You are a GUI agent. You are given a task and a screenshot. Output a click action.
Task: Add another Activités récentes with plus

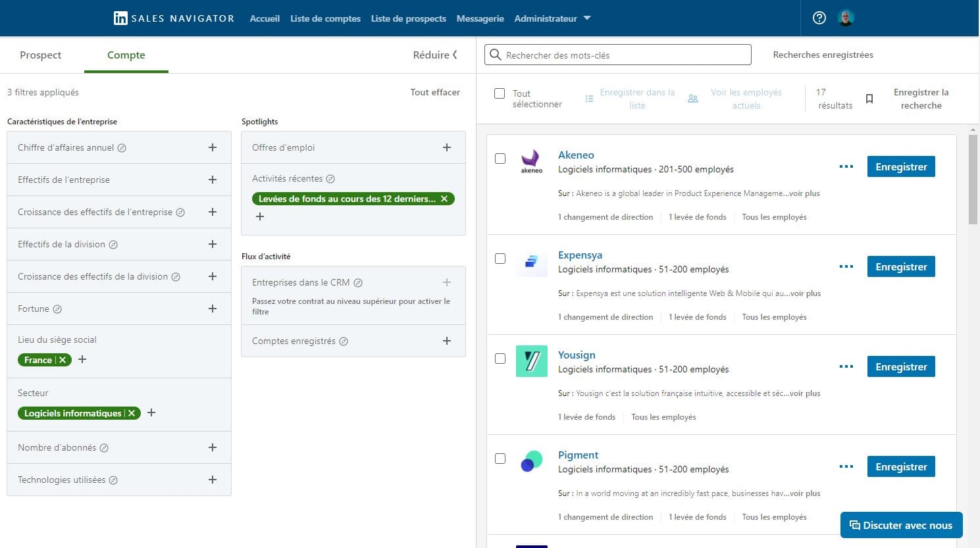coord(260,216)
